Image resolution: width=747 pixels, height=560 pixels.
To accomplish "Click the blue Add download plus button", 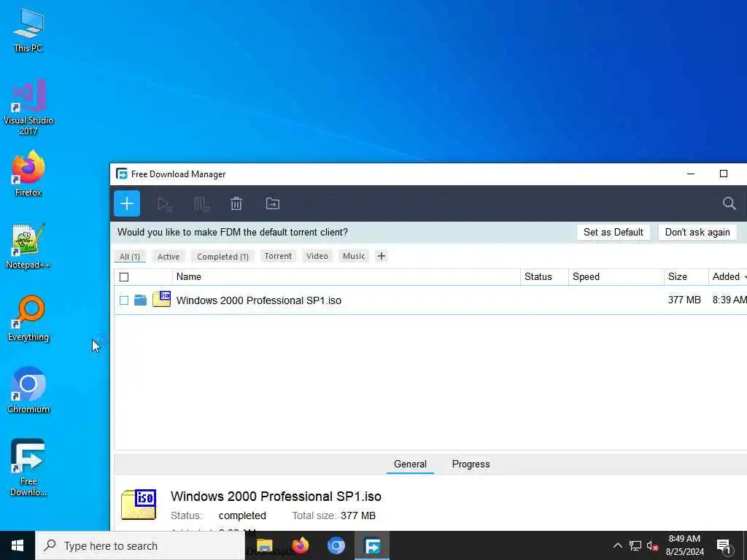I will 127,204.
